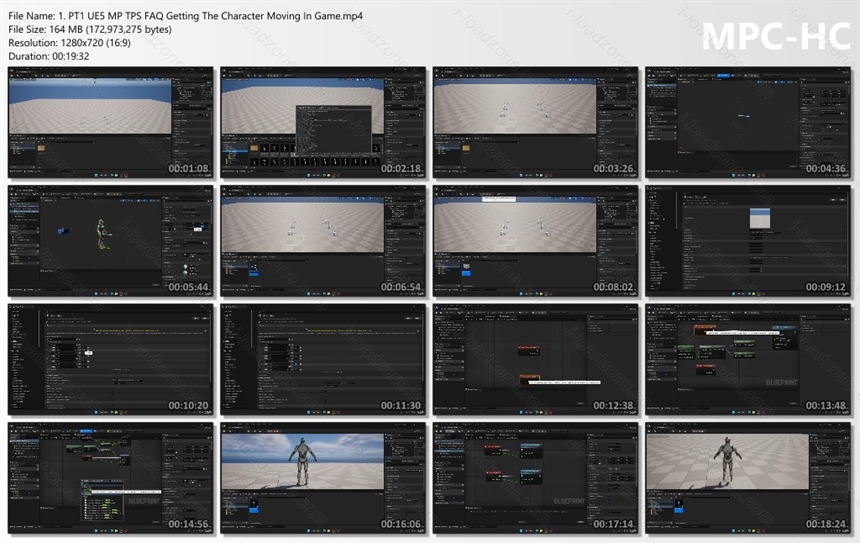Select the blueprint frame at 00:13:48
Image resolution: width=860 pixels, height=543 pixels.
point(748,359)
